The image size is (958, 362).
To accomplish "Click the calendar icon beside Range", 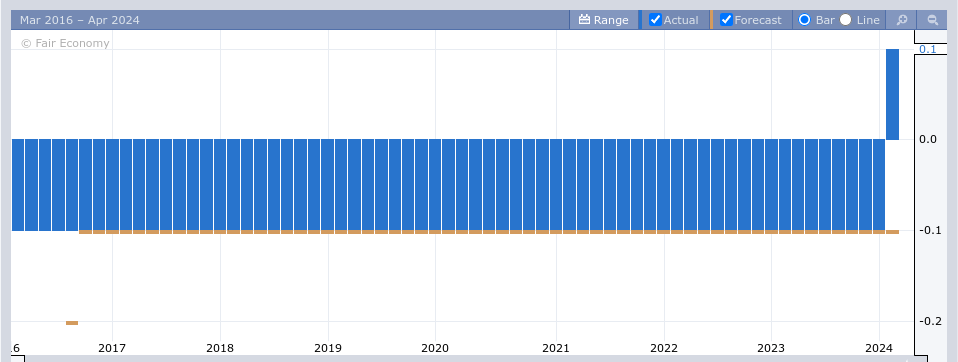I will click(x=584, y=20).
